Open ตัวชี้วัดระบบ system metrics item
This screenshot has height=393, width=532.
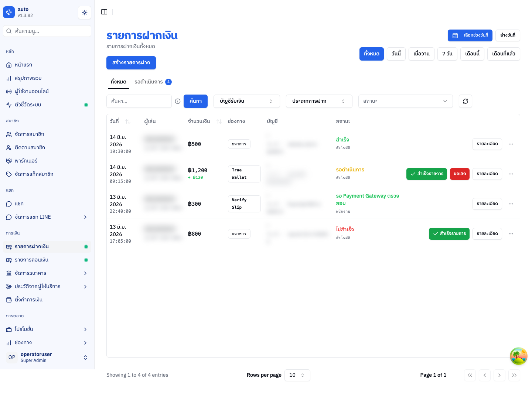click(x=47, y=105)
